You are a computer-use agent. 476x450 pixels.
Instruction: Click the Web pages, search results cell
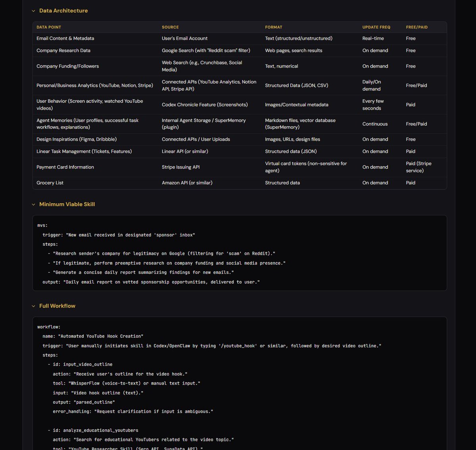point(294,51)
